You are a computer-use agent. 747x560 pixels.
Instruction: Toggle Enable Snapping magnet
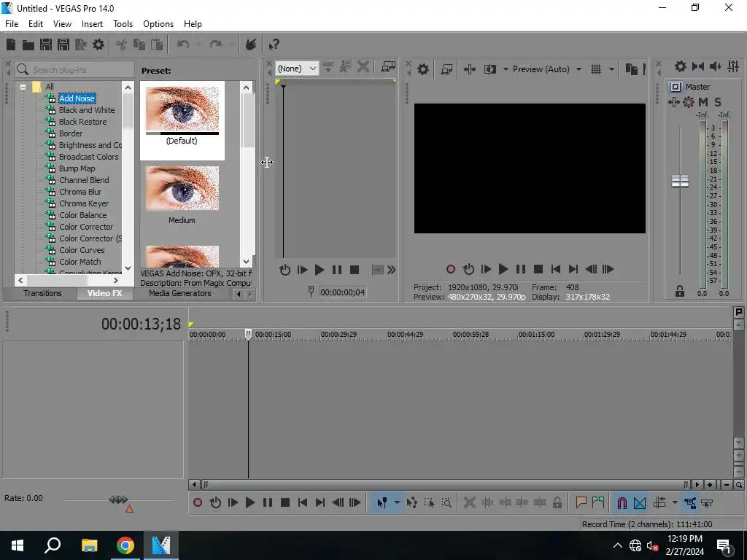click(x=622, y=503)
